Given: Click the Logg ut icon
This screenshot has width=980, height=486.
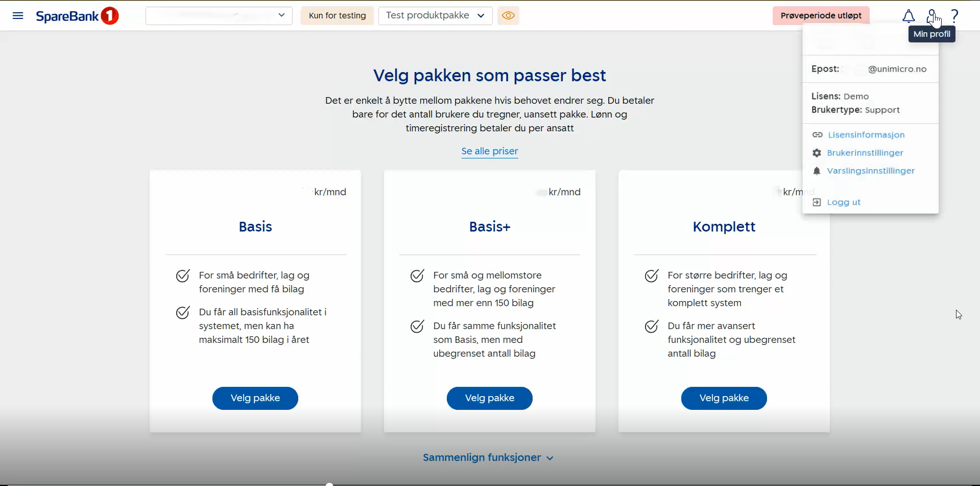Looking at the screenshot, I should click(817, 202).
